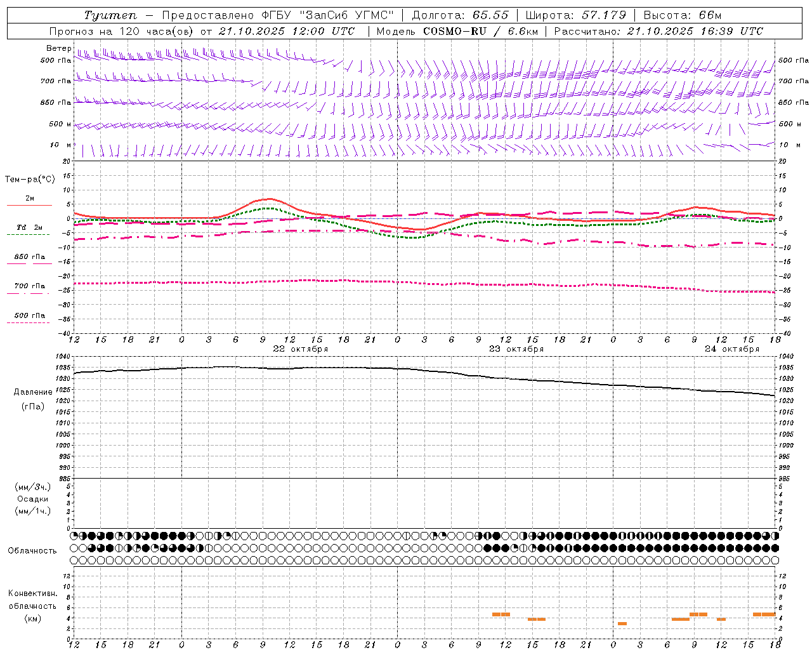Click the "Модель COSMO-RU / 6.6км" text

pos(457,31)
